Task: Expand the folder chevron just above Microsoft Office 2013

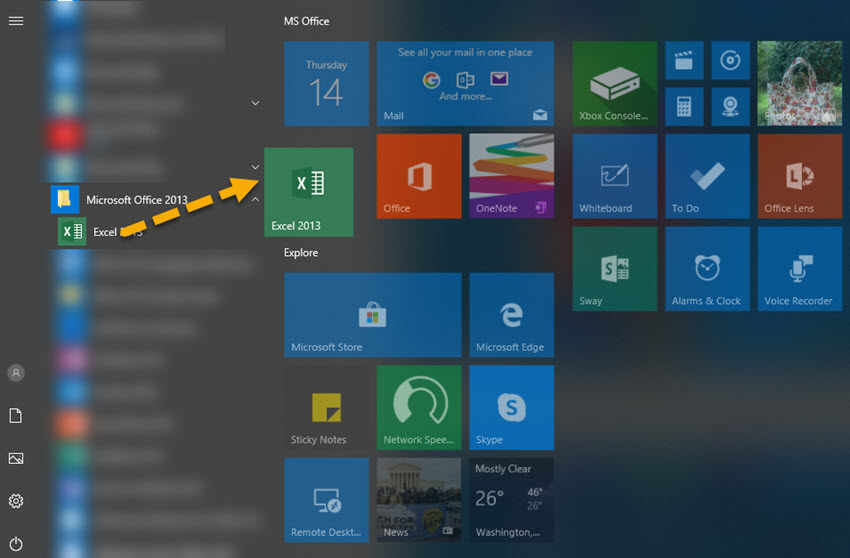Action: coord(255,167)
